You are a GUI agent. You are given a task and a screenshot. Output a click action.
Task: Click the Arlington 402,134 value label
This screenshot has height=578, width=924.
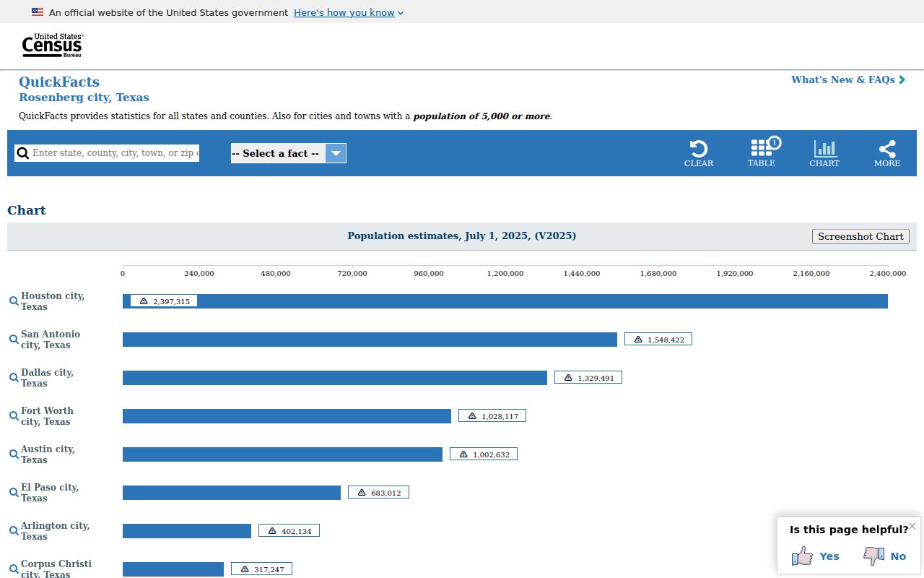(x=289, y=531)
